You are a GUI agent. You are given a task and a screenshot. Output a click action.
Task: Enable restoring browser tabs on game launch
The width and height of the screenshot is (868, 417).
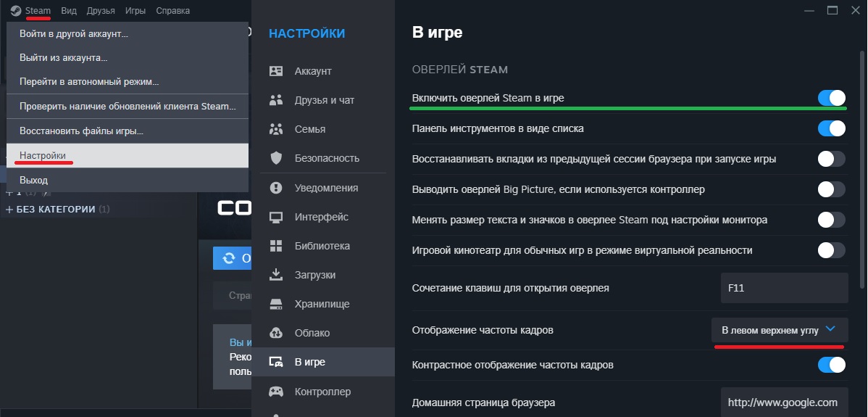pyautogui.click(x=832, y=159)
